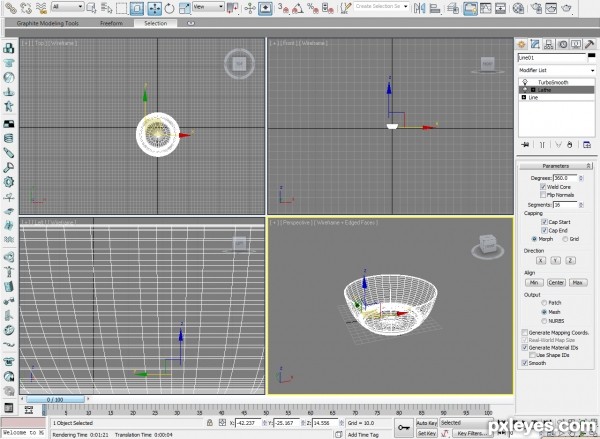
Task: Set lathe direction to Y button
Action: coord(555,260)
